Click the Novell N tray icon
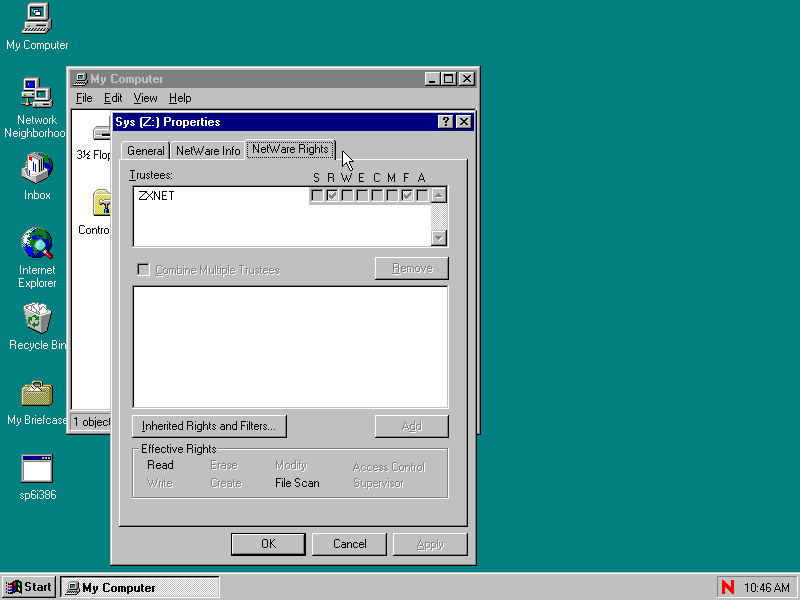Image resolution: width=800 pixels, height=600 pixels. pyautogui.click(x=728, y=587)
